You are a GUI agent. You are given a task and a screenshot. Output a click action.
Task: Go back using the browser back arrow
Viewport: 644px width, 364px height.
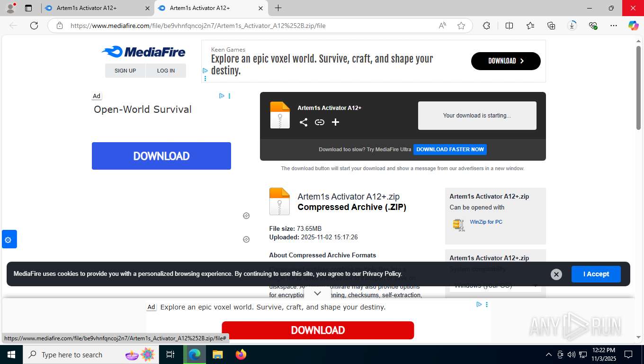pyautogui.click(x=13, y=26)
